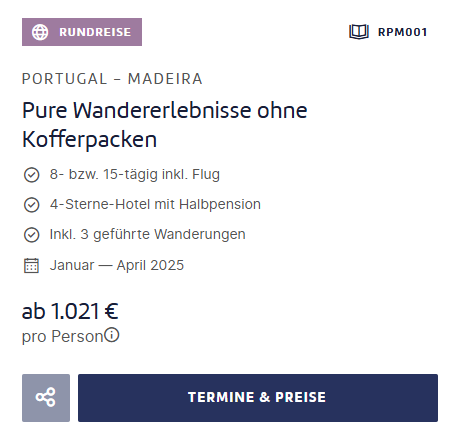This screenshot has height=438, width=451.
Task: Click the text Inkl. 3 geführte Wanderungen
Action: 148,234
